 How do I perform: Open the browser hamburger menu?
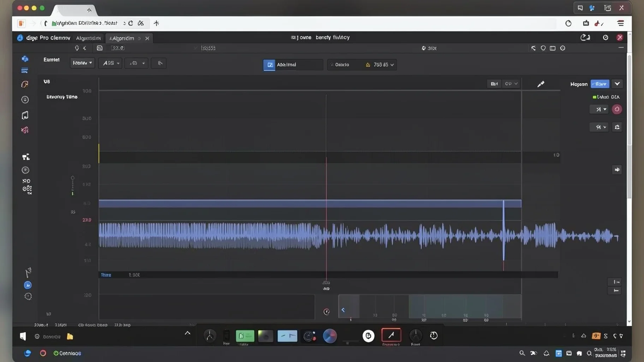pyautogui.click(x=620, y=23)
